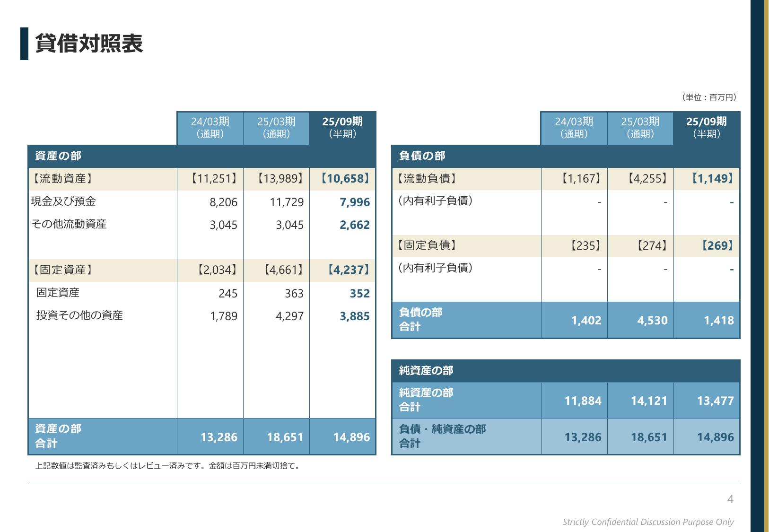Click the 3,885 investments value cell

355,316
